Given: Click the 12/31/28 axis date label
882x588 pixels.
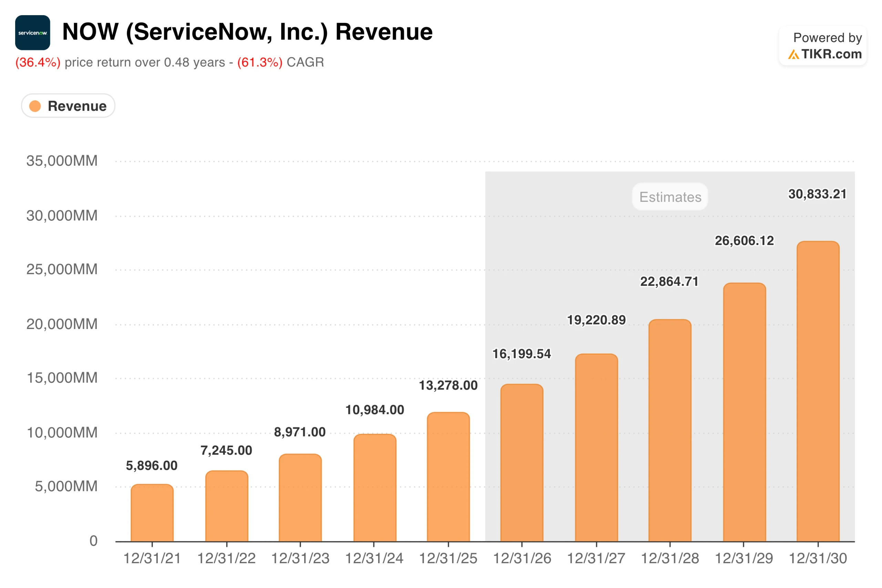Looking at the screenshot, I should tap(670, 558).
